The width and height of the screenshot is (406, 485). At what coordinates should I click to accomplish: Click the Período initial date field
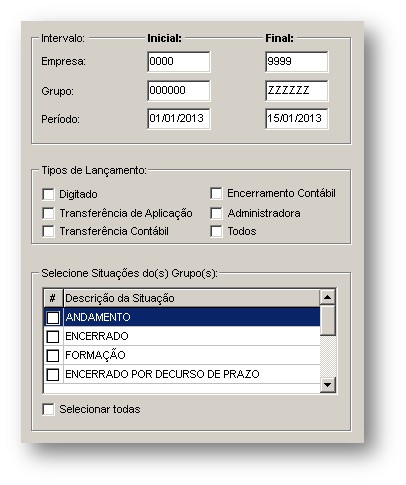click(179, 119)
